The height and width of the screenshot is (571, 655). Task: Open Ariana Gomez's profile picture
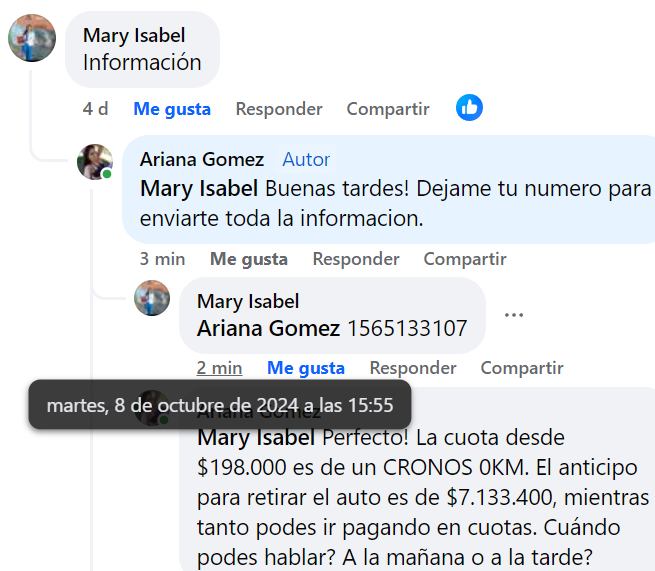[95, 161]
